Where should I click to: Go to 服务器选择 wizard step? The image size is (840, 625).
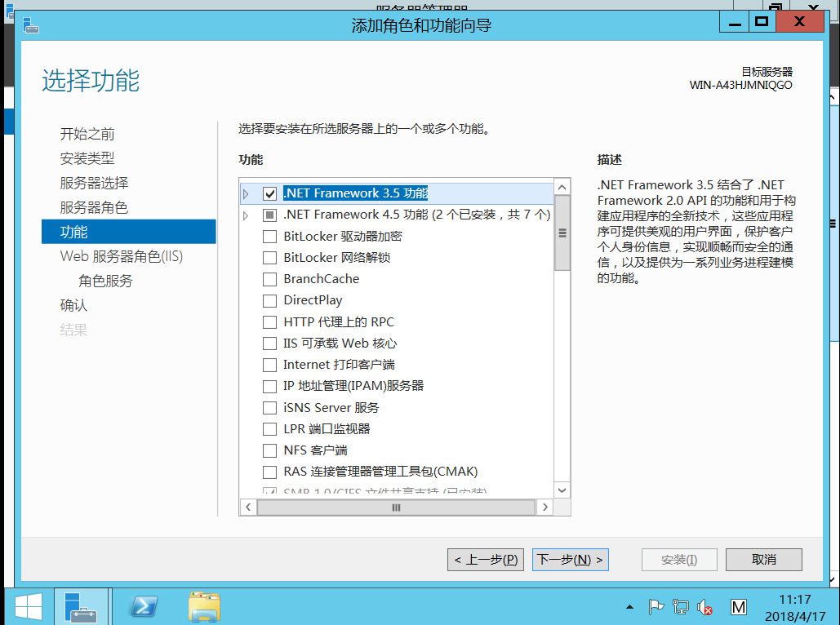point(95,183)
